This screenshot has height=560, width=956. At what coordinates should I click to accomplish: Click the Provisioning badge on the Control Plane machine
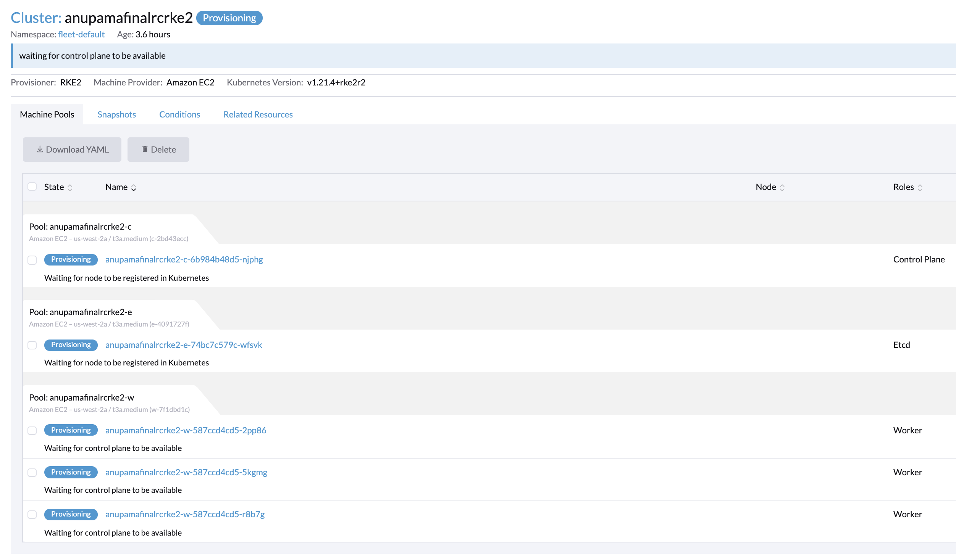coord(70,259)
